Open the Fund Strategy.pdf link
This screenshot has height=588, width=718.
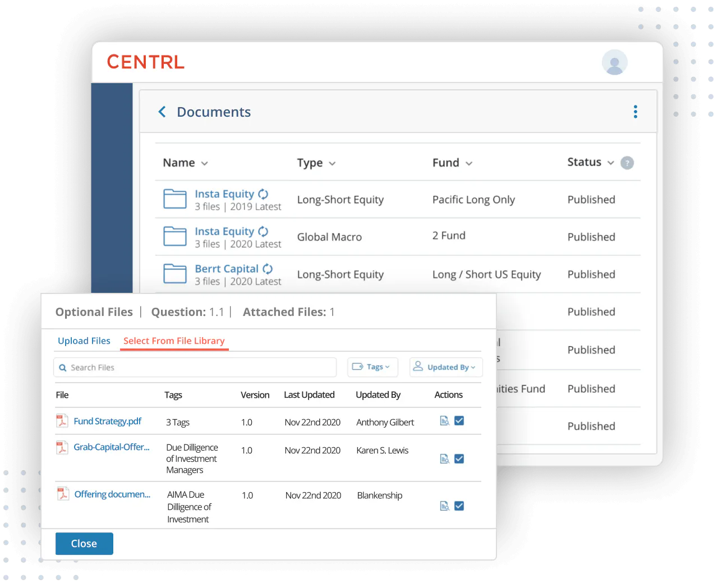click(x=108, y=421)
